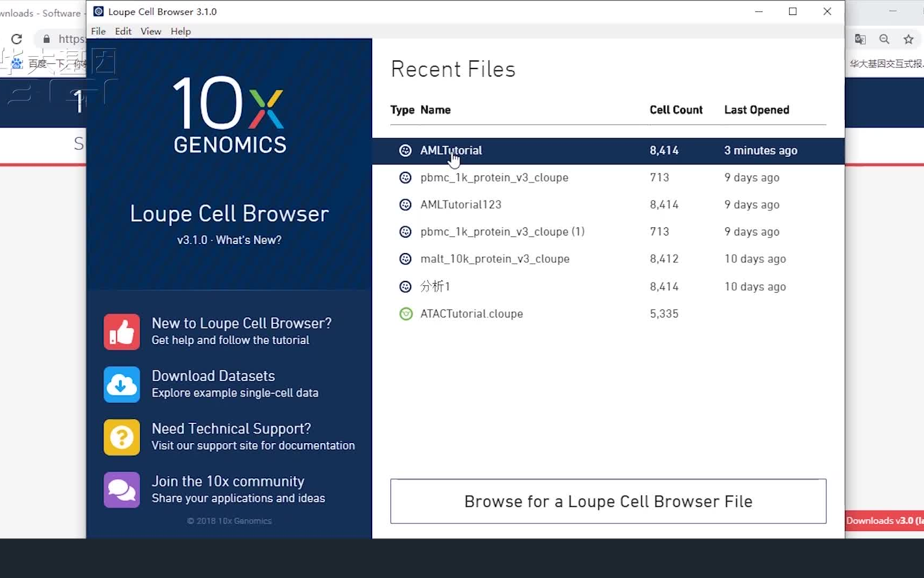Click the Last Opened column header

[757, 110]
